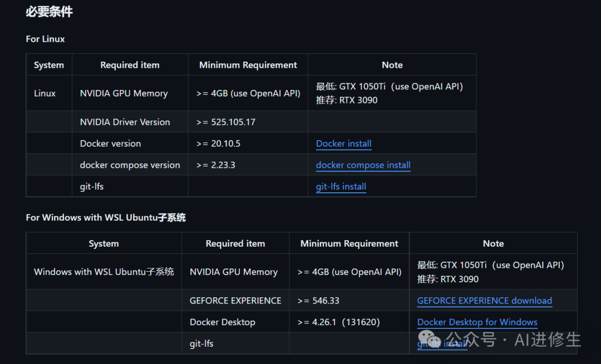Open the docker compose install link

point(363,165)
